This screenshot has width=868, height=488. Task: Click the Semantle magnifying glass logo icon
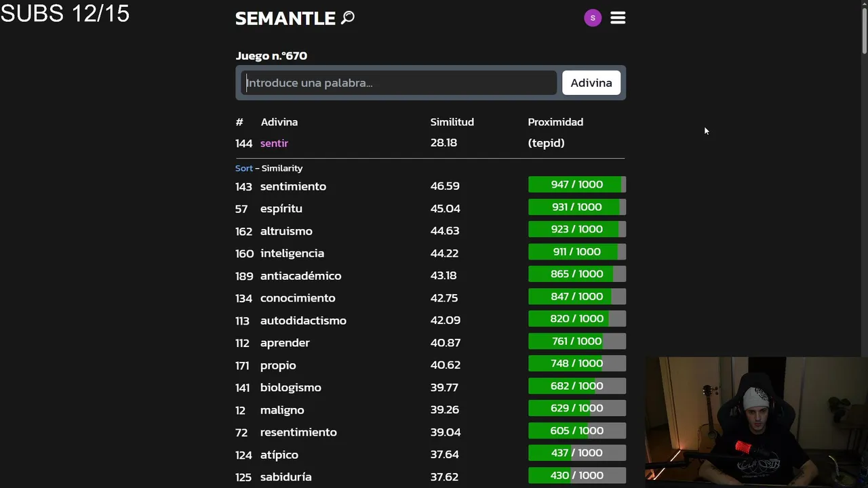click(348, 18)
